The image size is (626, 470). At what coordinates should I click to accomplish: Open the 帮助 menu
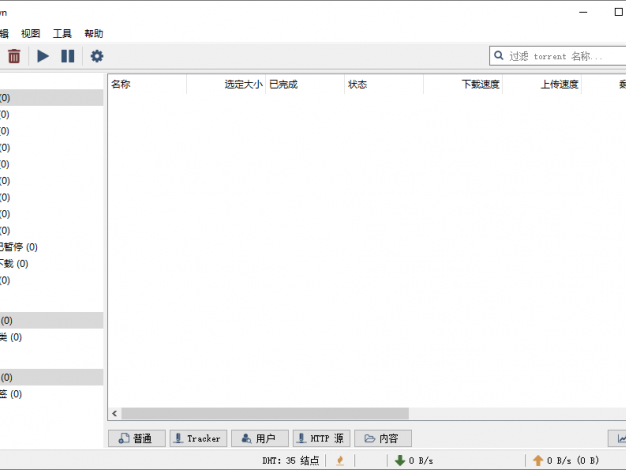[x=94, y=34]
